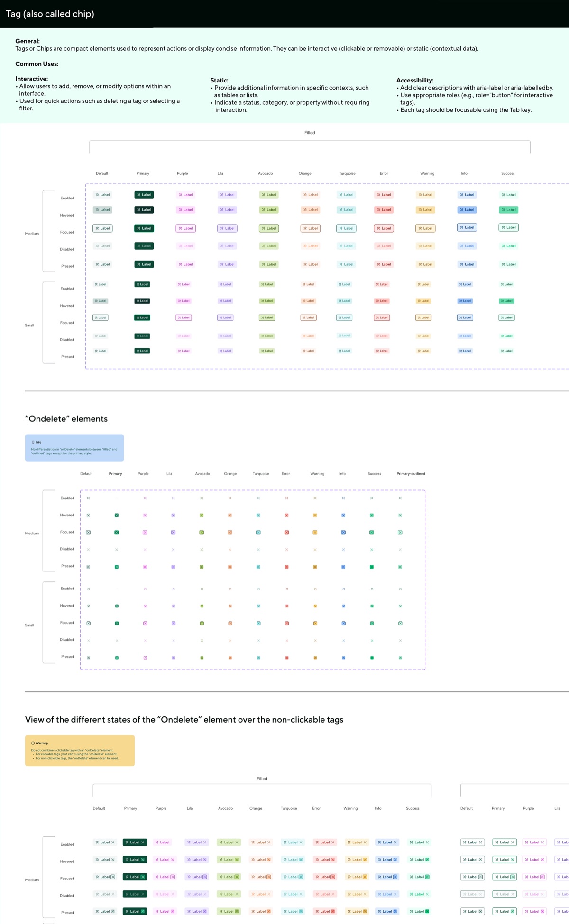This screenshot has width=569, height=924.
Task: Click the small Hovered Info Label tag
Action: pos(465,301)
